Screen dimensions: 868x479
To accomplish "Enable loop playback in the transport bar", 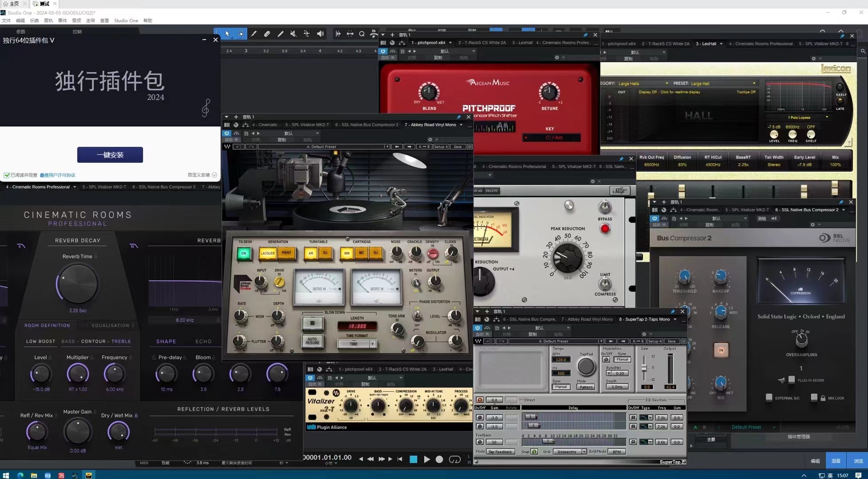I will pyautogui.click(x=455, y=459).
